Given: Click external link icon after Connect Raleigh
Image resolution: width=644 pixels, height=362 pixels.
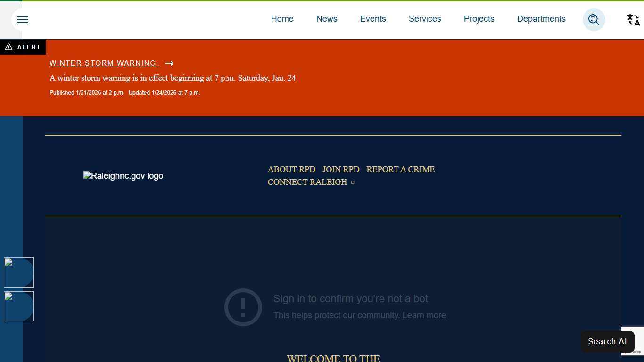Looking at the screenshot, I should click(353, 182).
